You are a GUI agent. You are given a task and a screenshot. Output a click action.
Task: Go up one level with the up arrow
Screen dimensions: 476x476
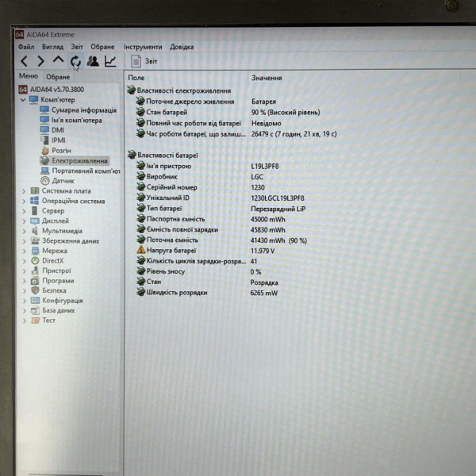point(58,59)
